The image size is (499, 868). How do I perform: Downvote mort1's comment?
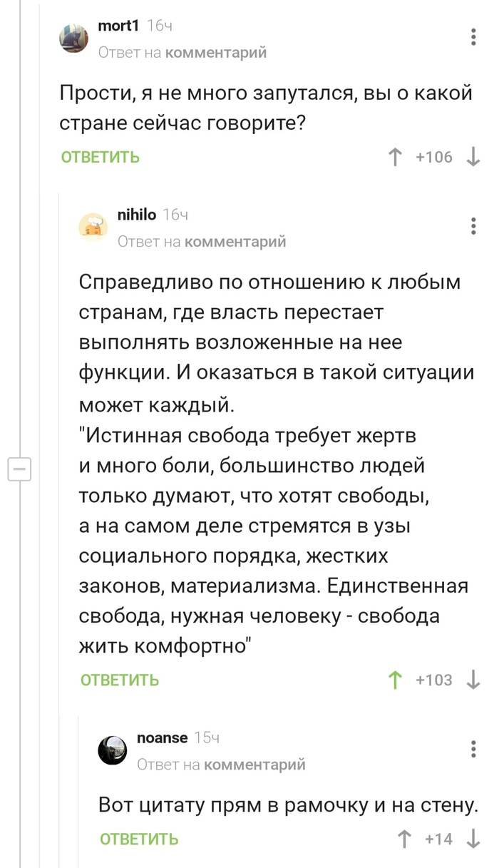473,157
